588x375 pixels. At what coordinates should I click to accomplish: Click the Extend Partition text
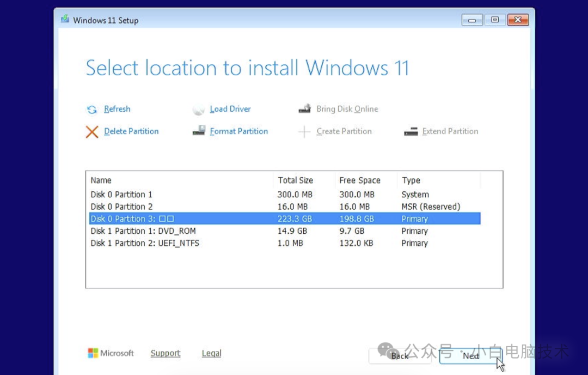click(x=450, y=131)
